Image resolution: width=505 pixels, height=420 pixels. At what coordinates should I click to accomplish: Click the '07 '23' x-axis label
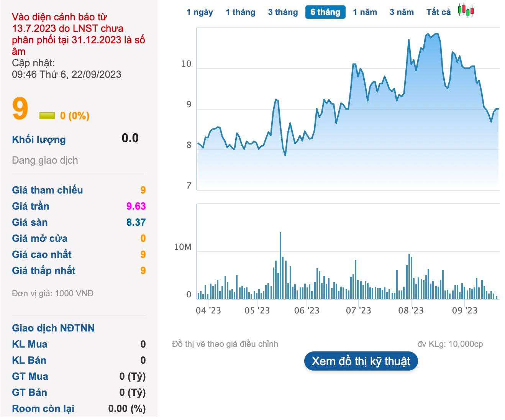[359, 310]
